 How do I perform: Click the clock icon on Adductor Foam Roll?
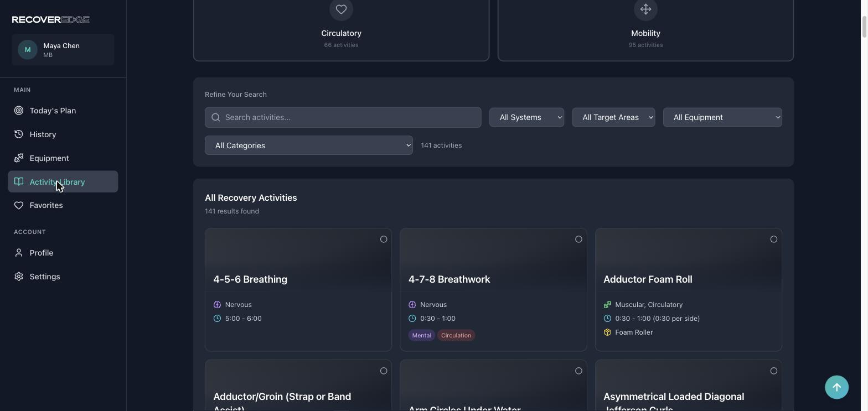tap(607, 319)
